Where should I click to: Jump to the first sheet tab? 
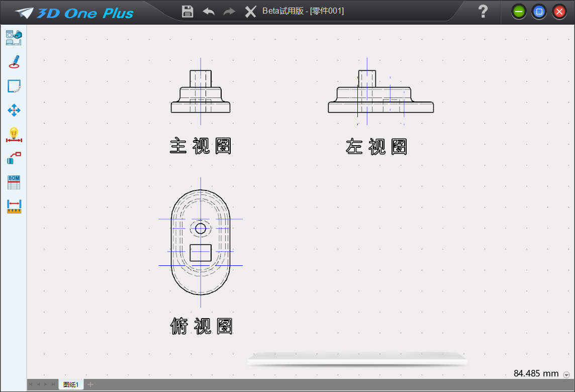pos(31,385)
